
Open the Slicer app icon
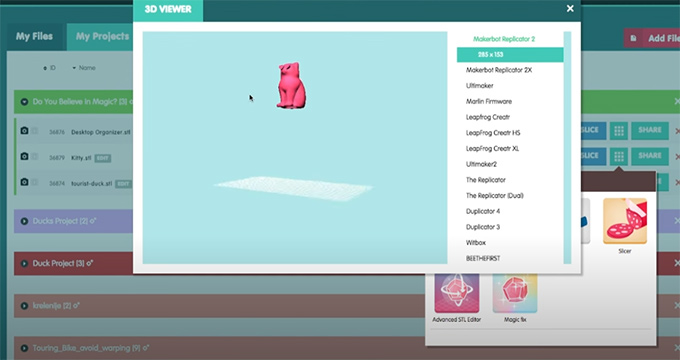[624, 221]
